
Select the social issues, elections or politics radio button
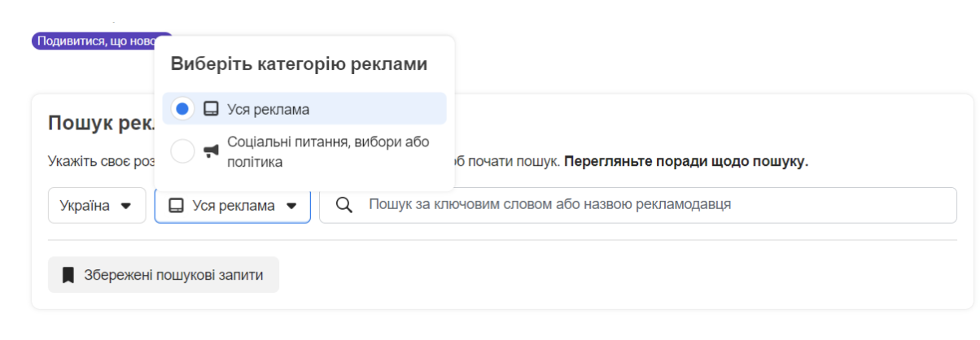(x=183, y=151)
